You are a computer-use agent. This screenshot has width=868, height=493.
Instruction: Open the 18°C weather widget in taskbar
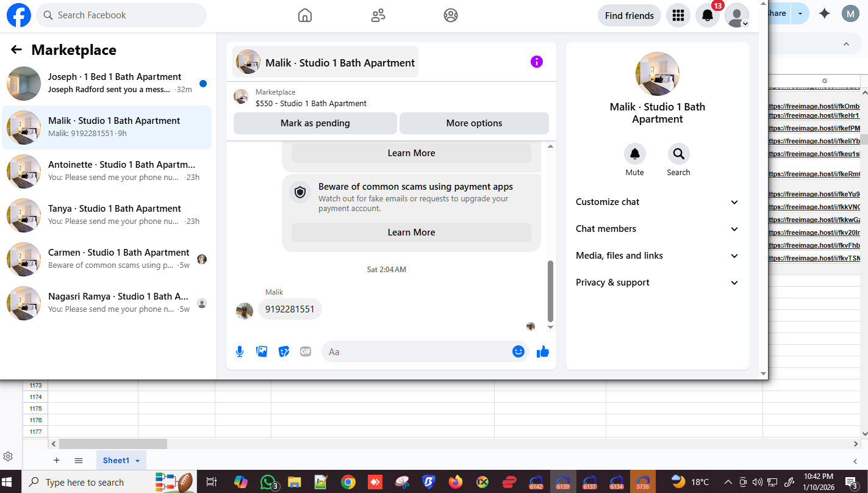[690, 482]
